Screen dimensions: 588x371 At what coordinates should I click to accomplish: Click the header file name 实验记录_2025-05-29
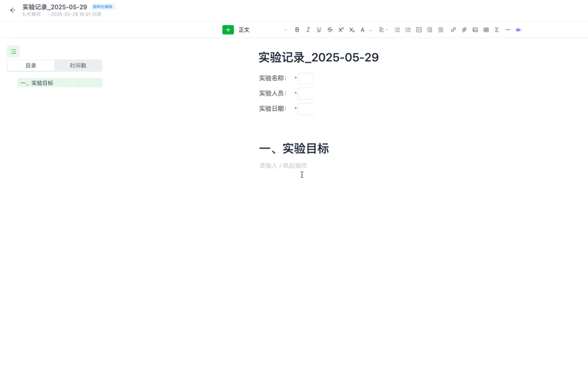coord(54,7)
